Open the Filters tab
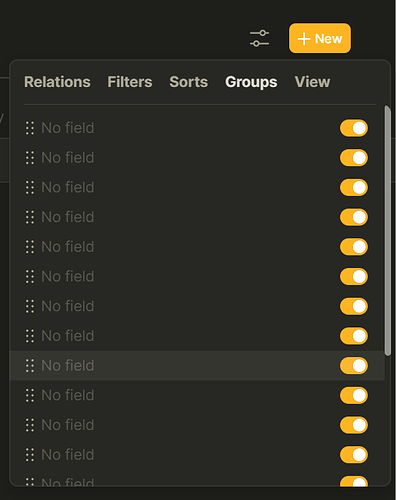The height and width of the screenshot is (500, 396). [x=130, y=82]
